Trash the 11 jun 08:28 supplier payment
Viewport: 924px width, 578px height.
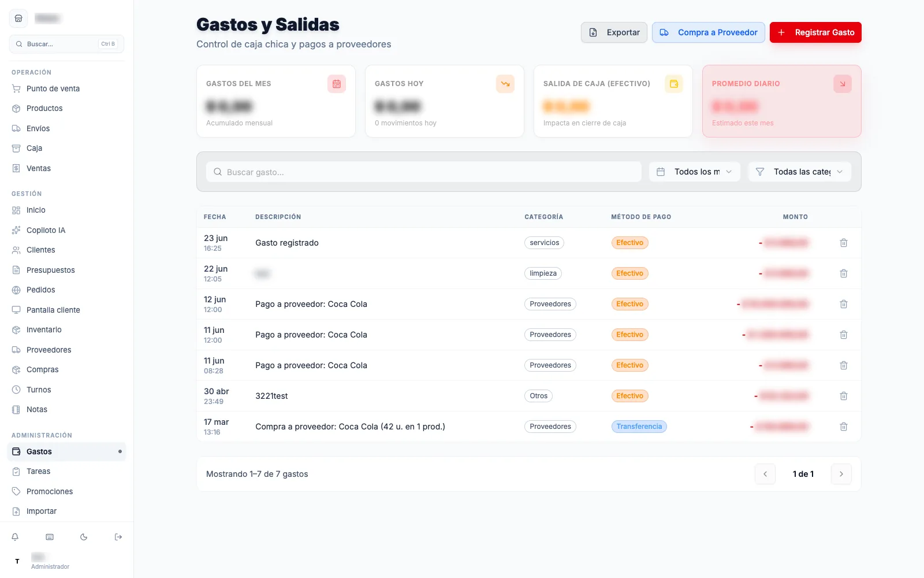click(844, 365)
